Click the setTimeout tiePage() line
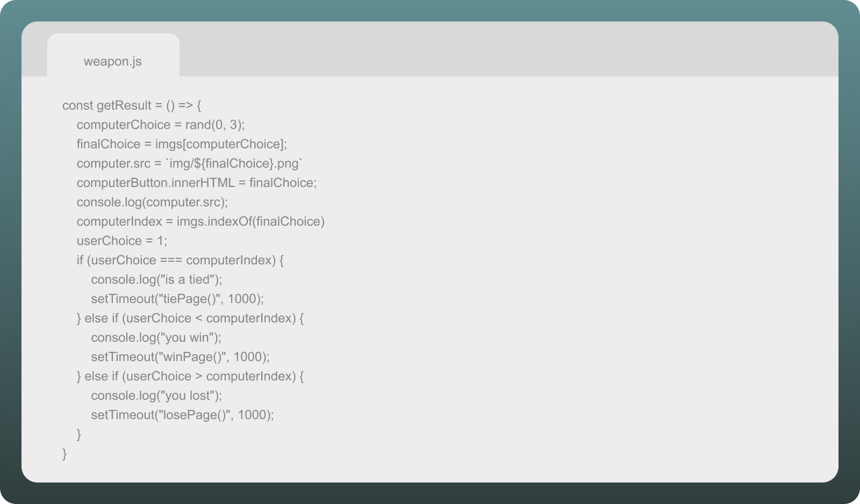This screenshot has height=504, width=860. coord(177,299)
